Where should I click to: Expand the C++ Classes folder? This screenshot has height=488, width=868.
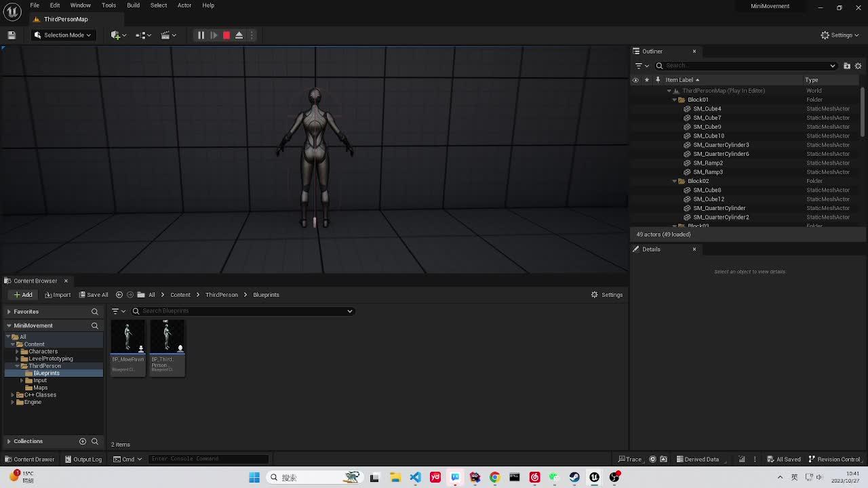12,394
